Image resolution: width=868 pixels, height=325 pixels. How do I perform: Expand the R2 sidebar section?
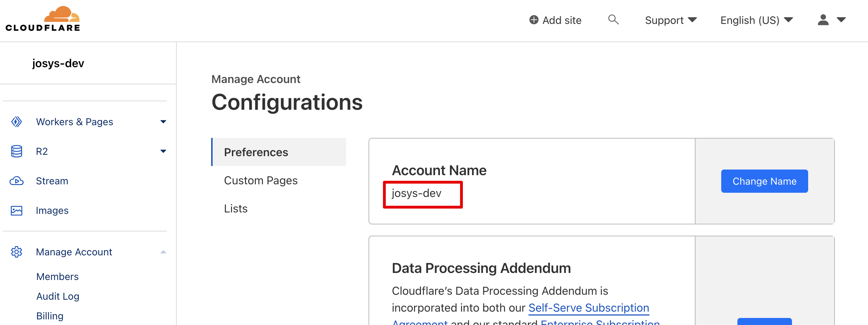[163, 151]
